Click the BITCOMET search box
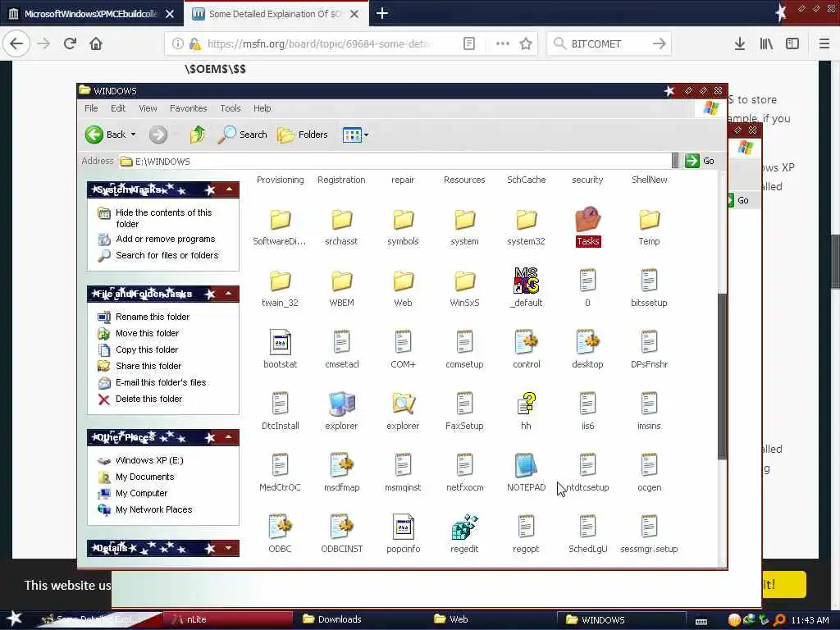 [609, 43]
